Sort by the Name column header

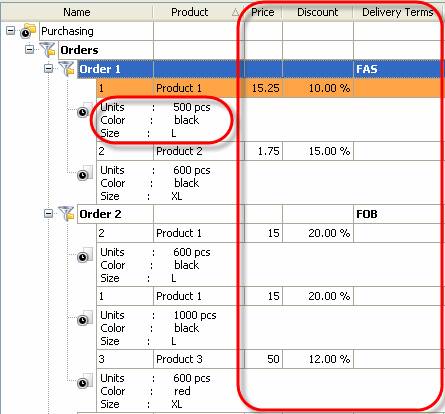tap(77, 12)
